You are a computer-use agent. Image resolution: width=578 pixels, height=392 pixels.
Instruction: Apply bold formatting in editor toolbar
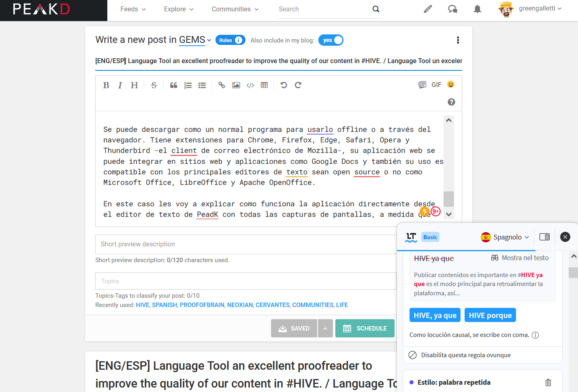(x=106, y=85)
